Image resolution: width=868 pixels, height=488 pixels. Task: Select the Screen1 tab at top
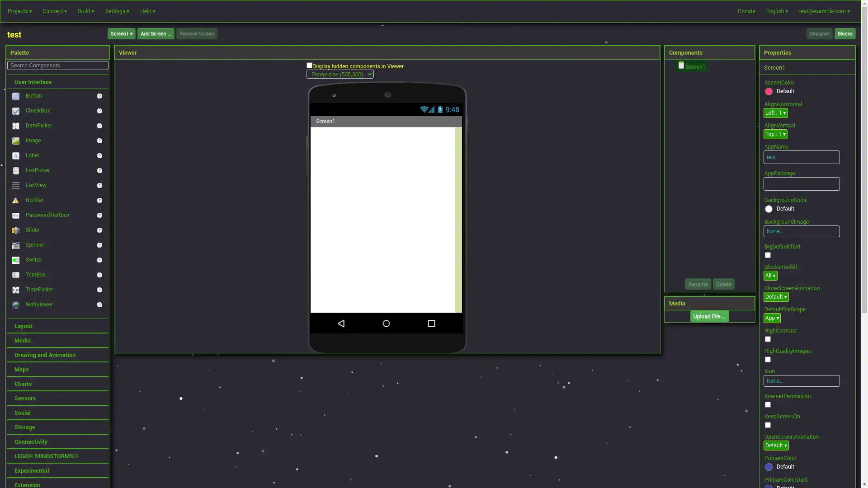pyautogui.click(x=121, y=33)
